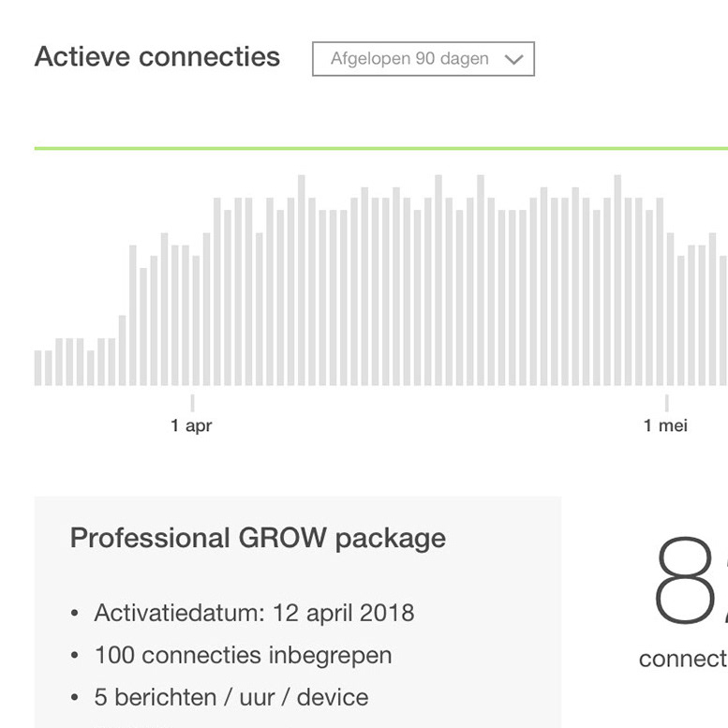Click the chart bar above the 1 apr tick
Screen dimensions: 728x728
[196, 320]
